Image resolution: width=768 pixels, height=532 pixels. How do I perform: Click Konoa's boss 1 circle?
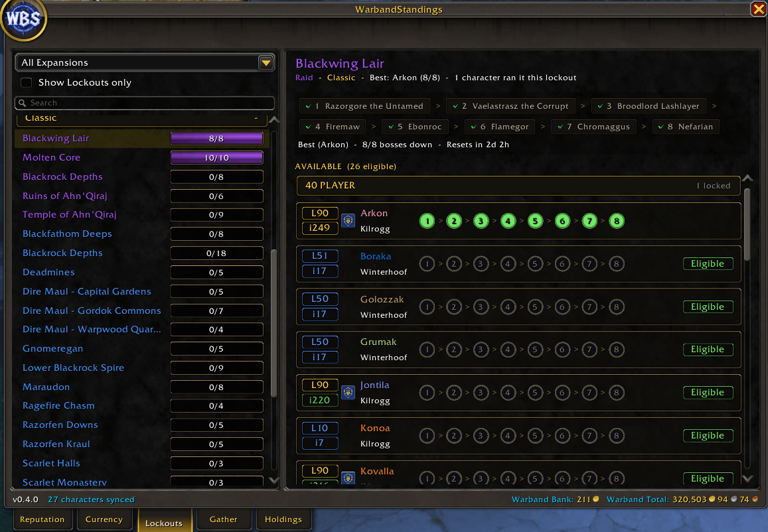coord(427,436)
